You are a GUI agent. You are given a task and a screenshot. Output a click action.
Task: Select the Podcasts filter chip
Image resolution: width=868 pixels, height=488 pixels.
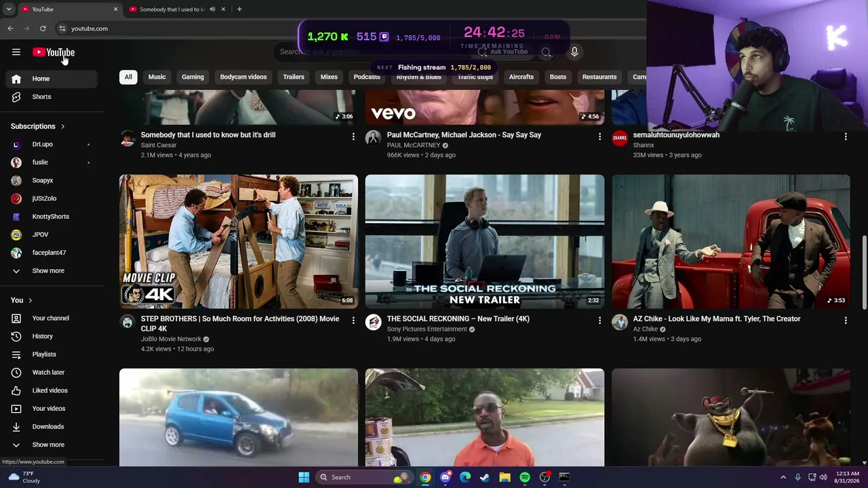367,77
